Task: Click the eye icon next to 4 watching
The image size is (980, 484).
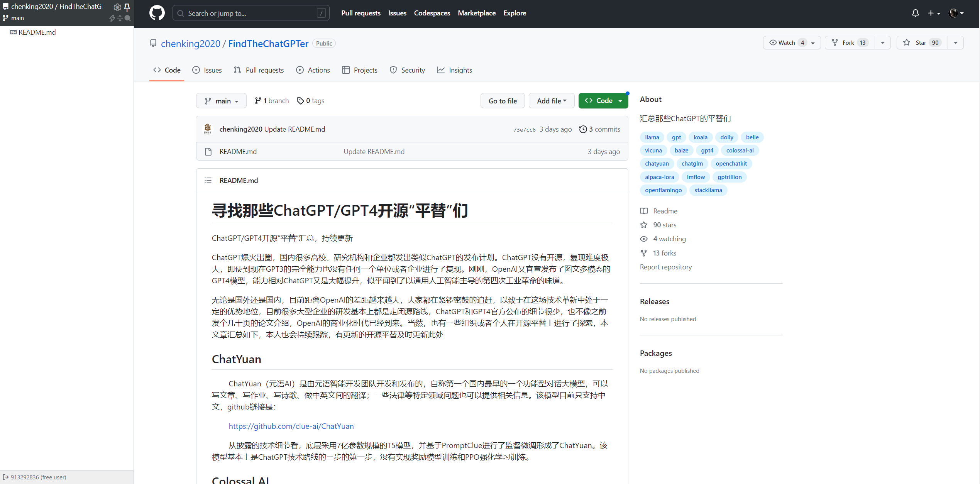Action: coord(644,239)
